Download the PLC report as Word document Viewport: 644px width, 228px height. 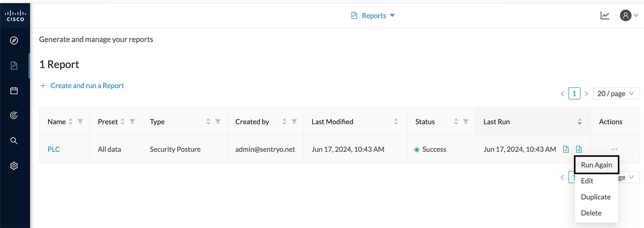579,149
